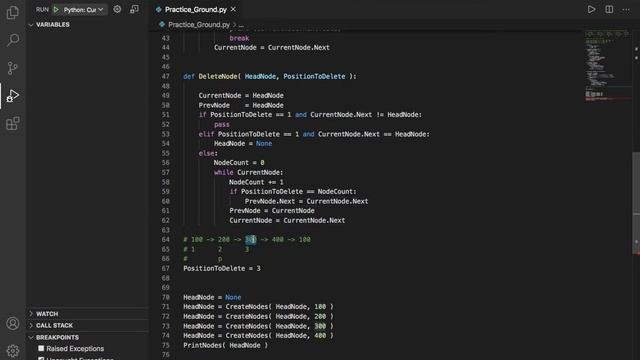Toggle the Uncaught Exceptions checkbox
Screen dimensions: 640x360
click(x=41, y=358)
